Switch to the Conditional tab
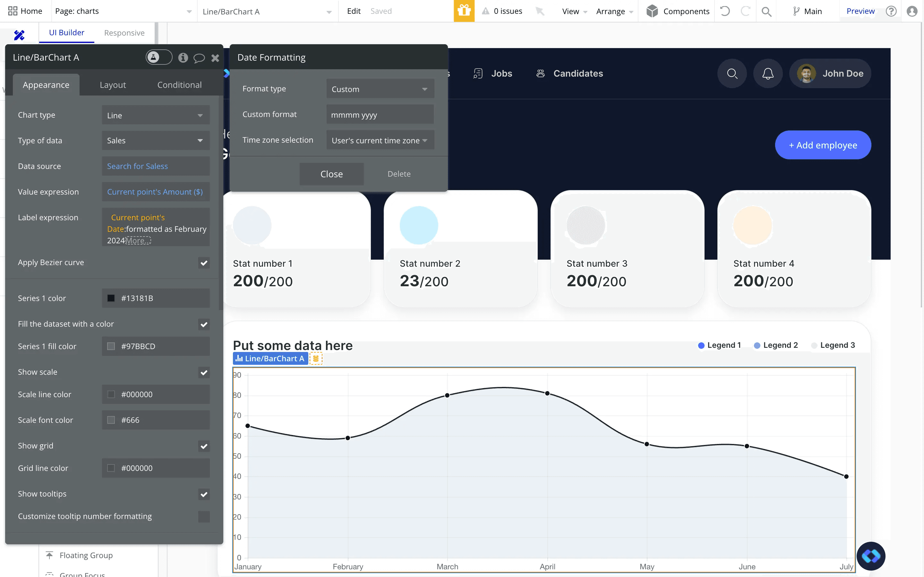924x577 pixels. coord(179,85)
